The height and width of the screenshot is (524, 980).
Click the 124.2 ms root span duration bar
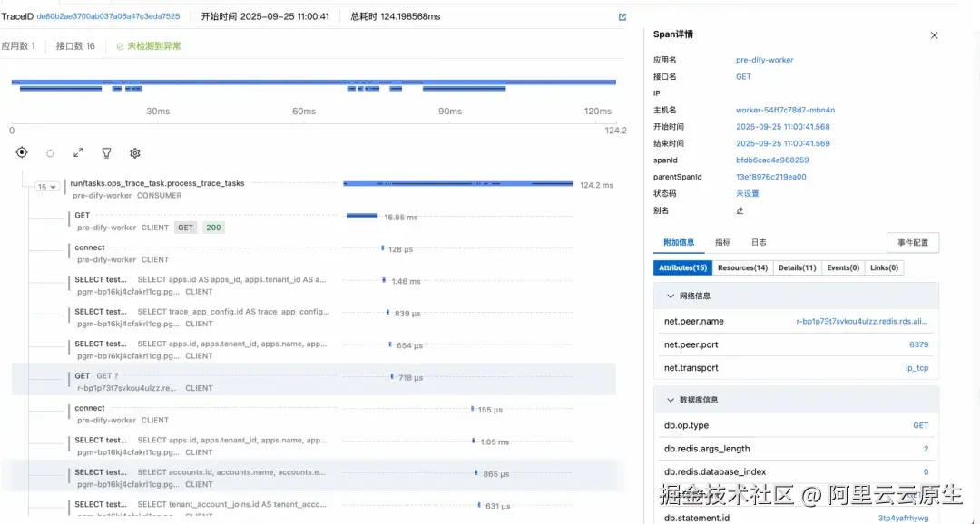(x=458, y=184)
